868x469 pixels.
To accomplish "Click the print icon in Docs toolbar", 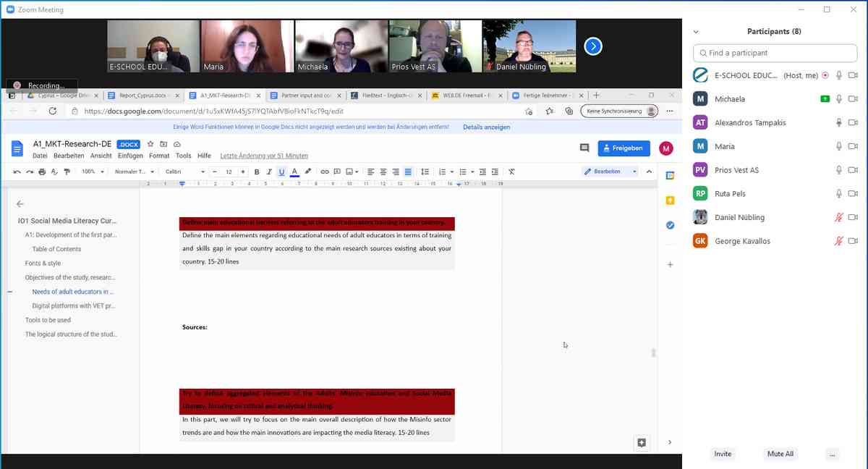I will (42, 172).
